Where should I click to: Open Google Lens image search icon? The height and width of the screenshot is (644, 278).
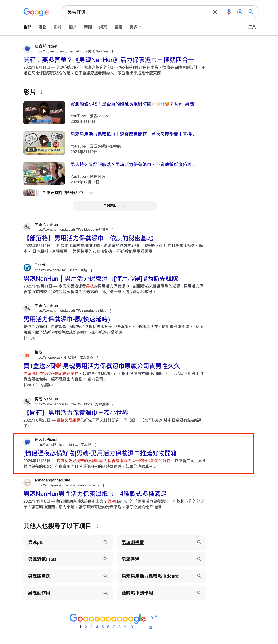240,12
